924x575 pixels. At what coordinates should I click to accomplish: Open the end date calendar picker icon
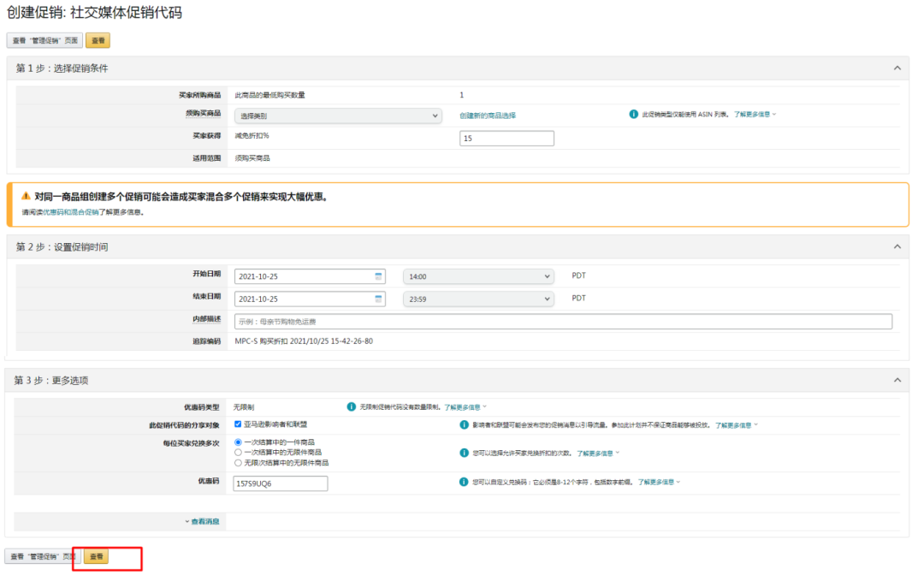click(x=378, y=299)
